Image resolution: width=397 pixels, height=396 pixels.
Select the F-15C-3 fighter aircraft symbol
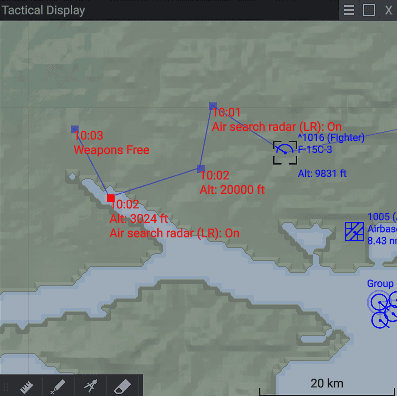(x=285, y=152)
